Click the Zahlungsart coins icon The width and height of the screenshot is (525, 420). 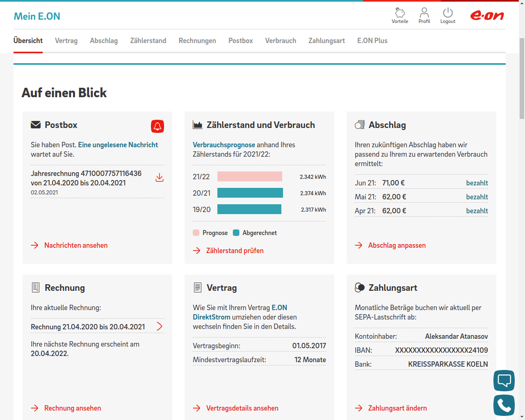coord(360,288)
